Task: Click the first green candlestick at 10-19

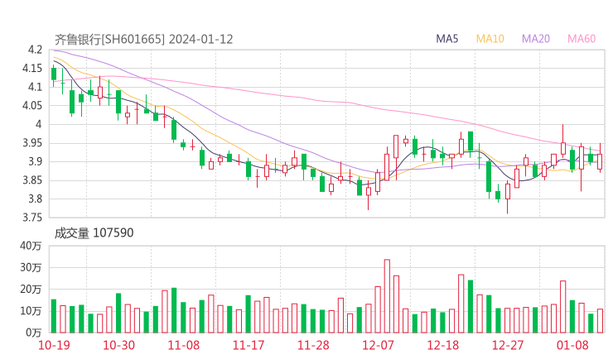Action: click(54, 74)
